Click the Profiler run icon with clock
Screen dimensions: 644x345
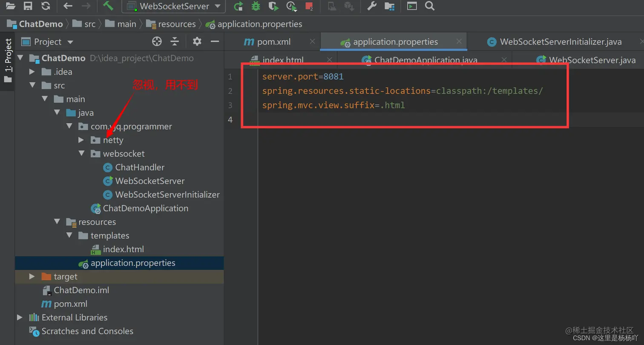(x=292, y=6)
